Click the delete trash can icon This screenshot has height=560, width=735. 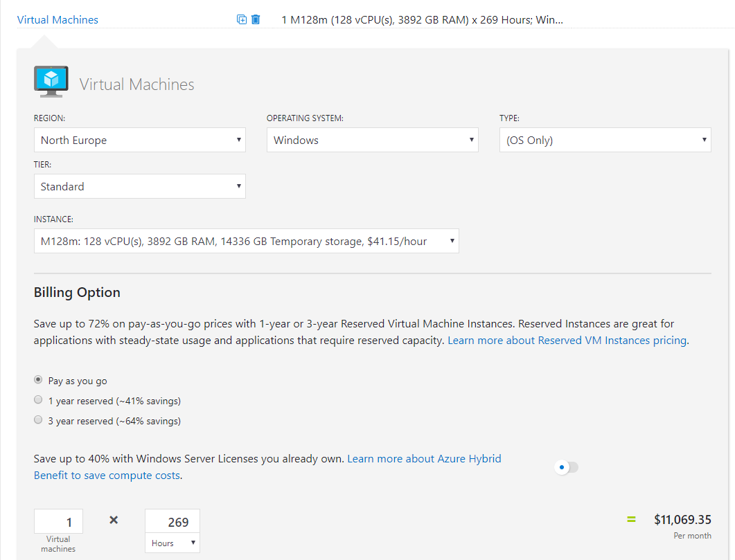(256, 19)
